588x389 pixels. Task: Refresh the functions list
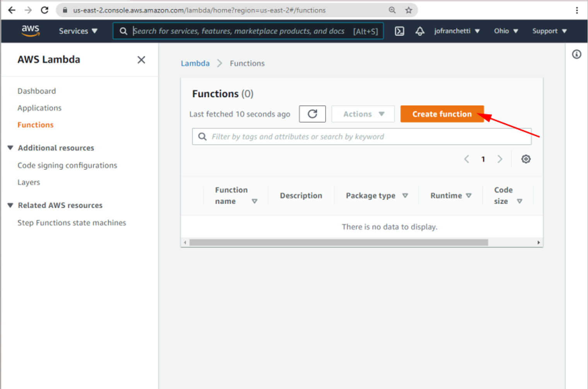coord(312,114)
